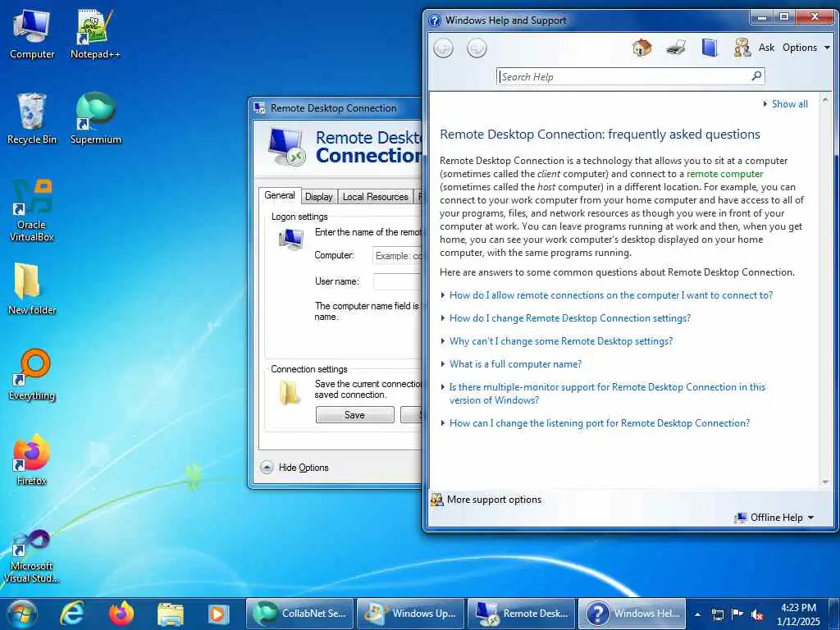Screen dimensions: 840x630
Task: Open the Offline Help dropdown
Action: pos(774,518)
